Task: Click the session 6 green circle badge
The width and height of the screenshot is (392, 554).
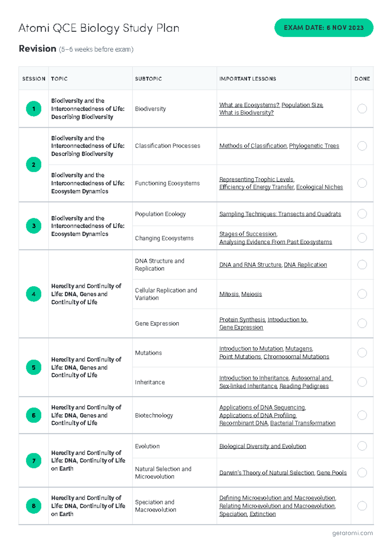Action: [x=34, y=415]
